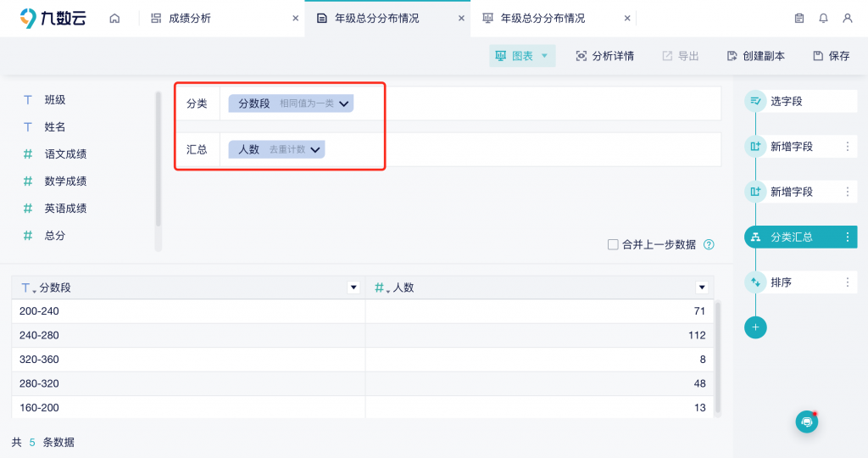This screenshot has width=868, height=458.
Task: Switch to the third 年级总分分布情况 tab
Action: click(542, 19)
